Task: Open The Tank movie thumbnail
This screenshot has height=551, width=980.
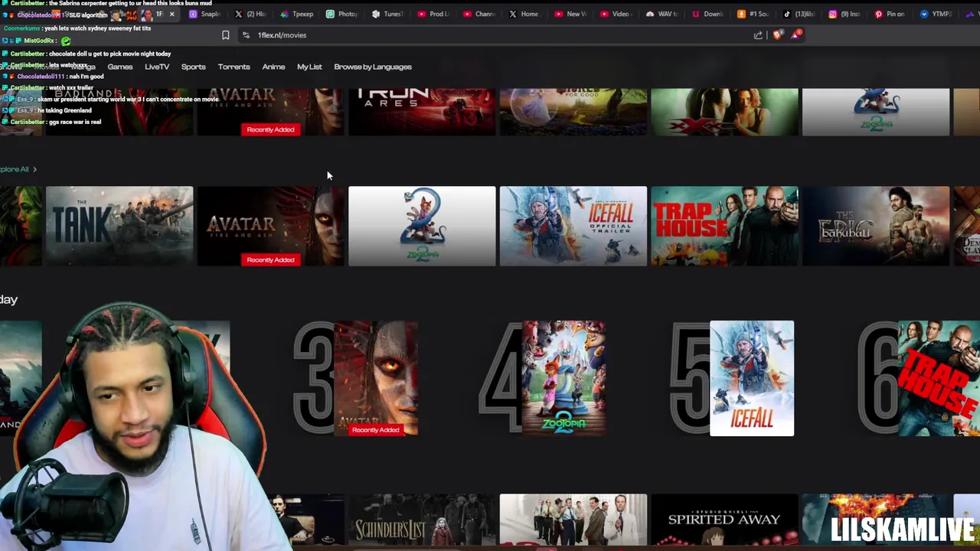Action: pos(119,226)
